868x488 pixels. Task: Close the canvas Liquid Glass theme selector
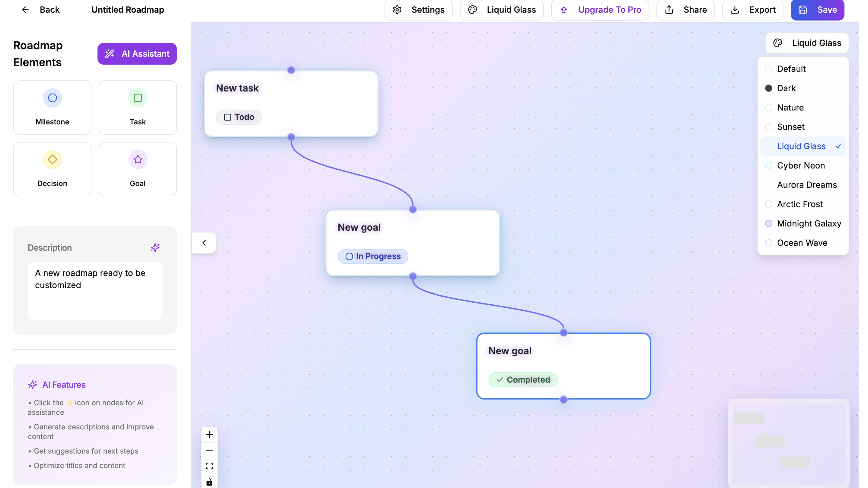(x=807, y=43)
